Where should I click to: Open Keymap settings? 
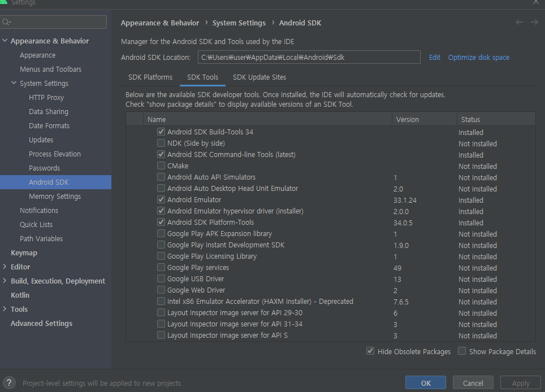pos(24,253)
